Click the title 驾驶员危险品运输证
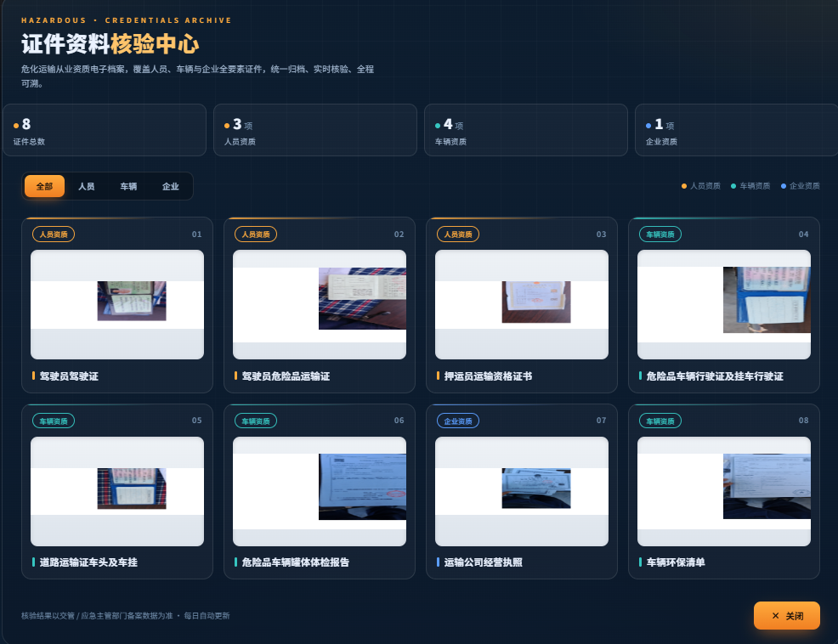Image resolution: width=838 pixels, height=644 pixels. 286,376
